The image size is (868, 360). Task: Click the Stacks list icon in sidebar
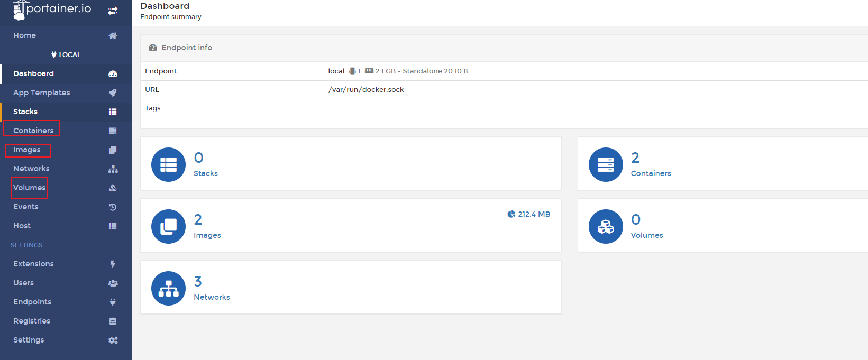pyautogui.click(x=113, y=112)
